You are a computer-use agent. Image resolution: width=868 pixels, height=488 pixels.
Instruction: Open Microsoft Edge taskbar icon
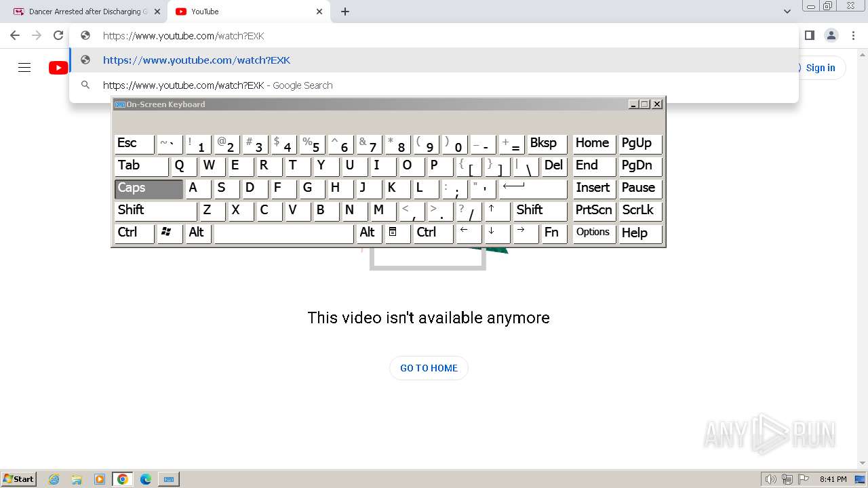(x=146, y=479)
